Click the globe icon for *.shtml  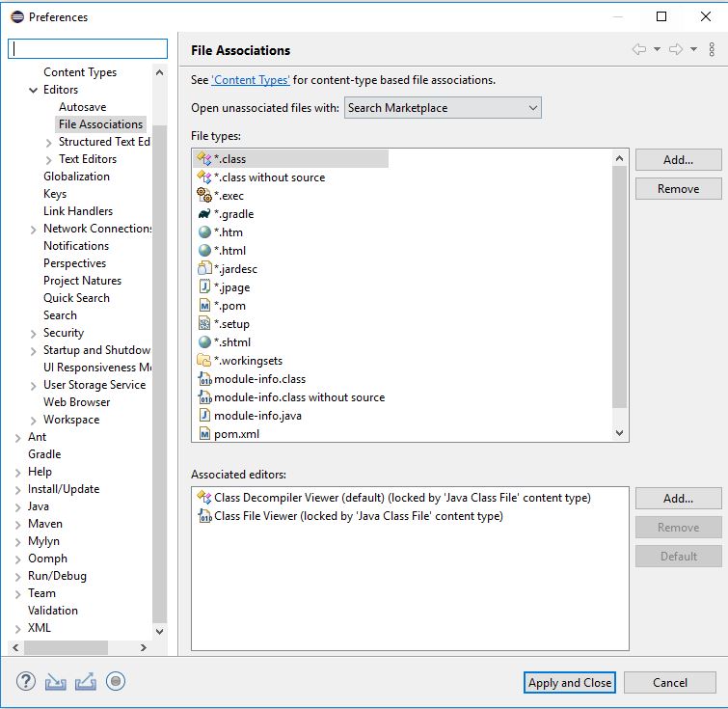(x=204, y=341)
